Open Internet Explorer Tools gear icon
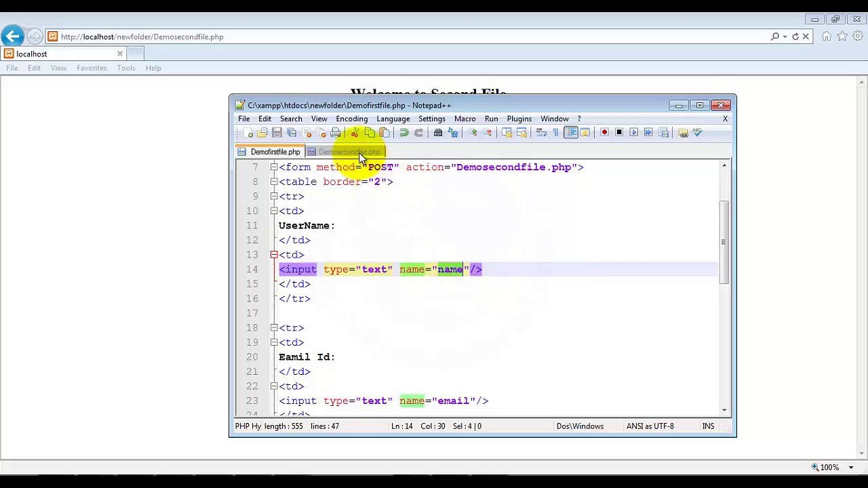Image resolution: width=868 pixels, height=488 pixels. tap(856, 37)
